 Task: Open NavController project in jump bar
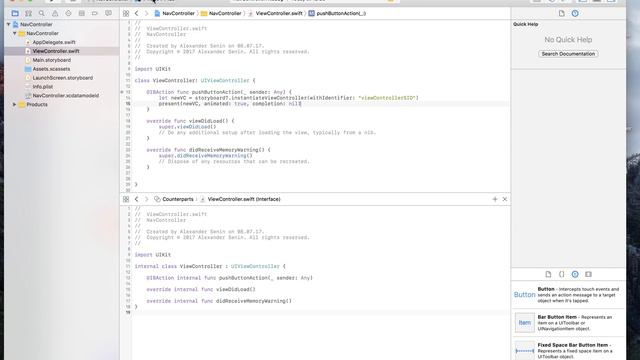pyautogui.click(x=174, y=13)
